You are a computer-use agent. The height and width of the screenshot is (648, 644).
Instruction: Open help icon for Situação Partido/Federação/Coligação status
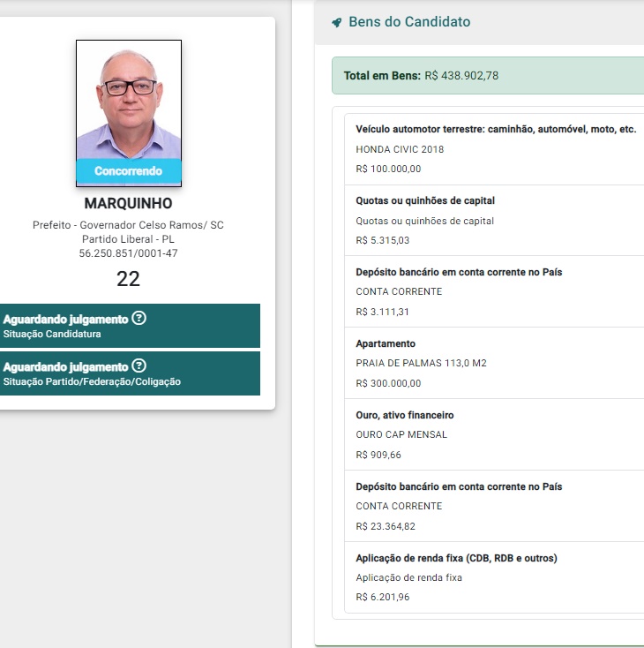coord(139,365)
